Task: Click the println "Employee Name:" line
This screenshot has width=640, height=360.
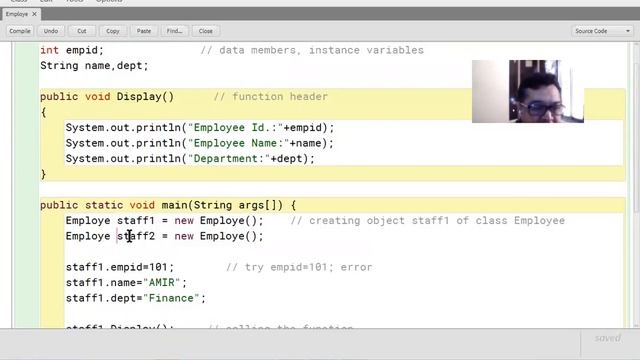Action: pyautogui.click(x=200, y=143)
